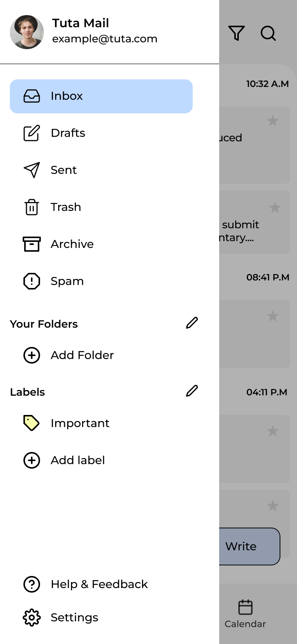
Task: Open the Sent folder
Action: click(x=63, y=170)
